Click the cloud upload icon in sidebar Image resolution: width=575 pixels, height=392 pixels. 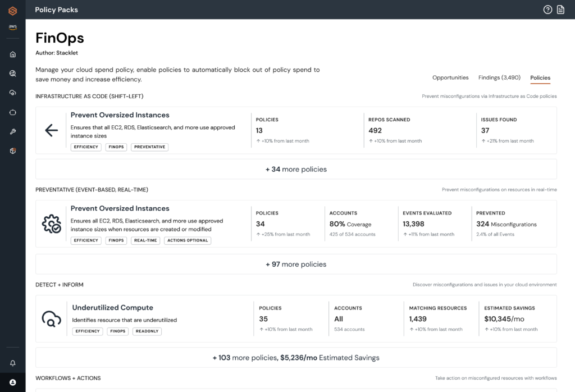[x=12, y=93]
